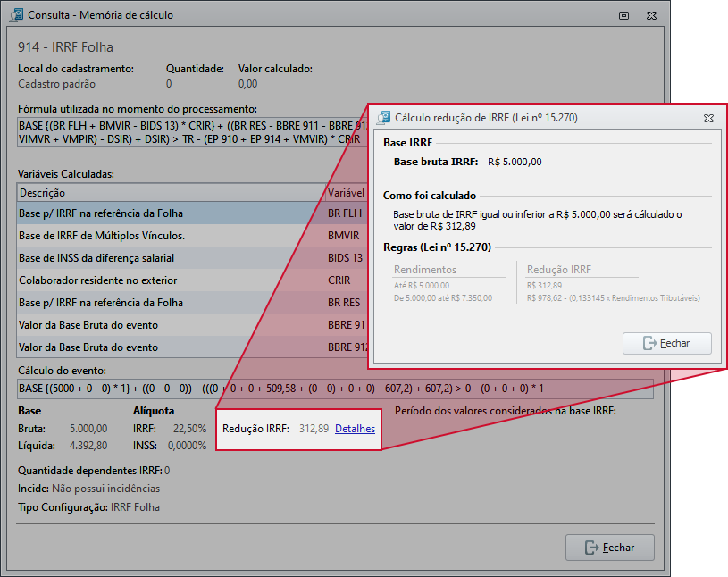728x577 pixels.
Task: Click the variable cell BMVIR
Action: (x=343, y=235)
